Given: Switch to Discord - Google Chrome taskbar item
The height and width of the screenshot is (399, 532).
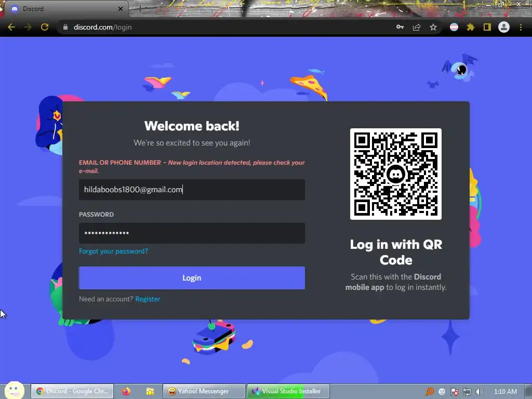Looking at the screenshot, I should [72, 391].
